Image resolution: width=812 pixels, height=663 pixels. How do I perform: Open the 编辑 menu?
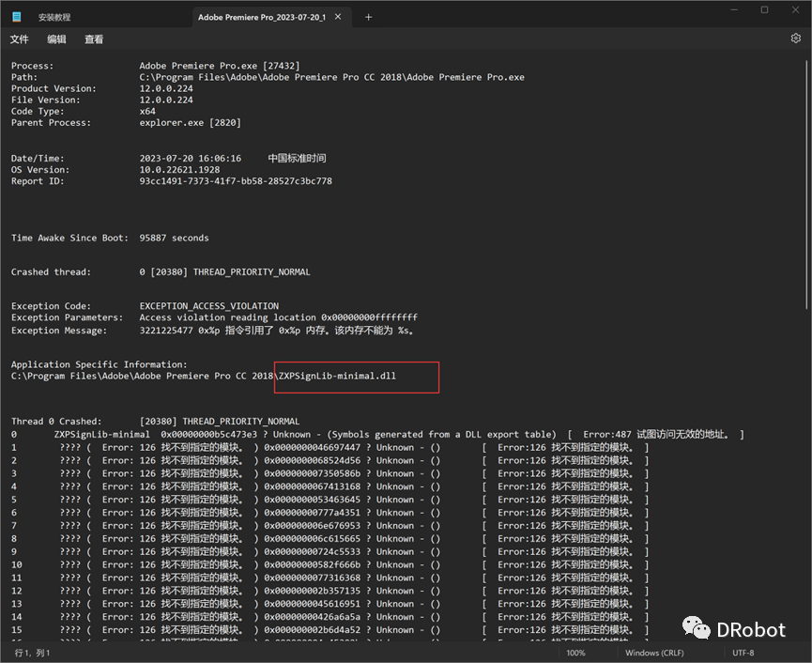coord(56,39)
